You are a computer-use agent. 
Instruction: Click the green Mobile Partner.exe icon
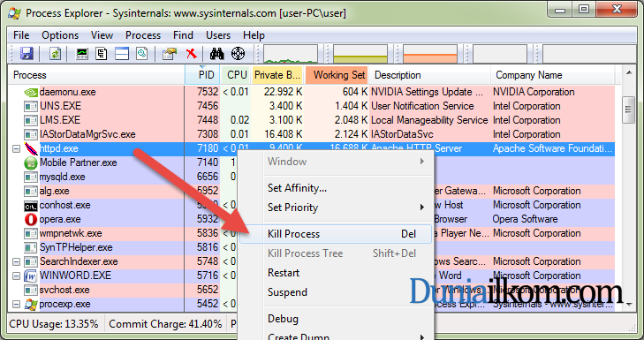coord(31,163)
